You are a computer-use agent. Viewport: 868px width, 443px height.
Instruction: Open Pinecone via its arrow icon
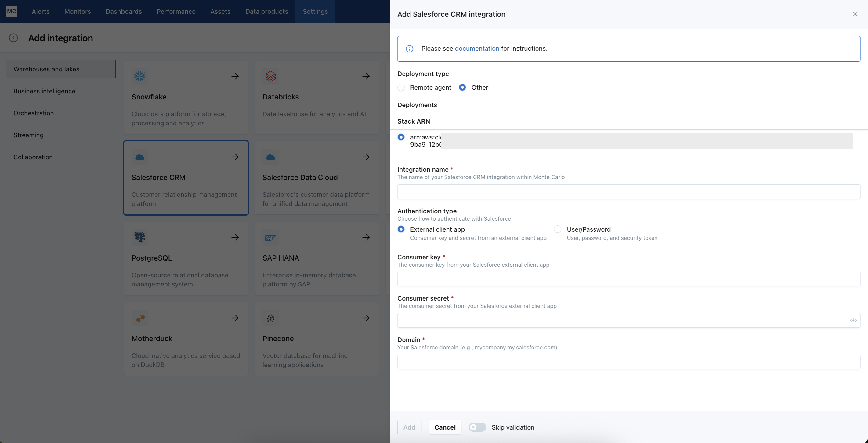point(366,318)
